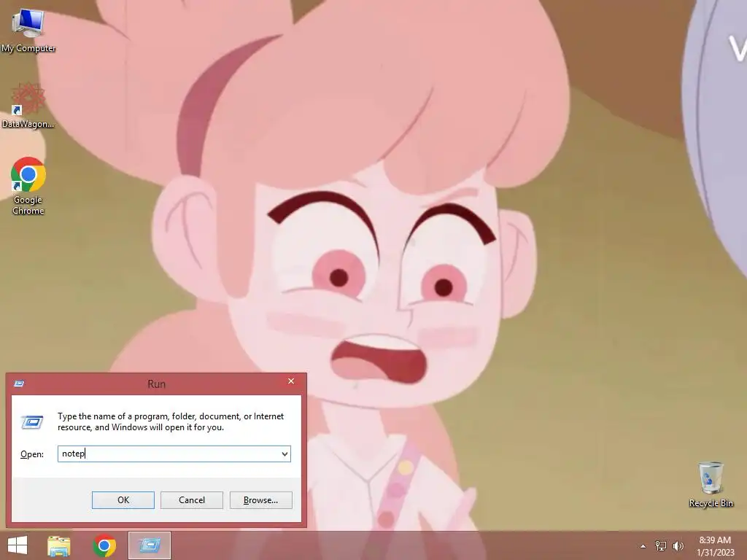Select the Recycle Bin icon

[711, 484]
